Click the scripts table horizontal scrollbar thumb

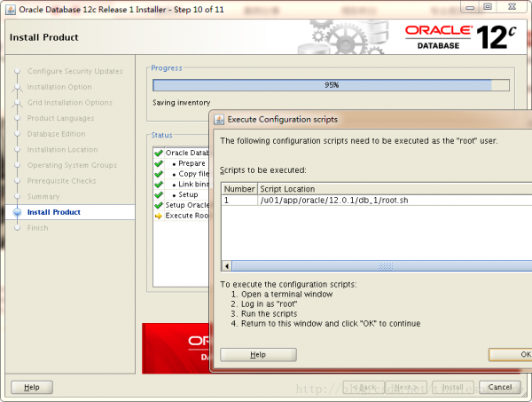click(x=382, y=266)
